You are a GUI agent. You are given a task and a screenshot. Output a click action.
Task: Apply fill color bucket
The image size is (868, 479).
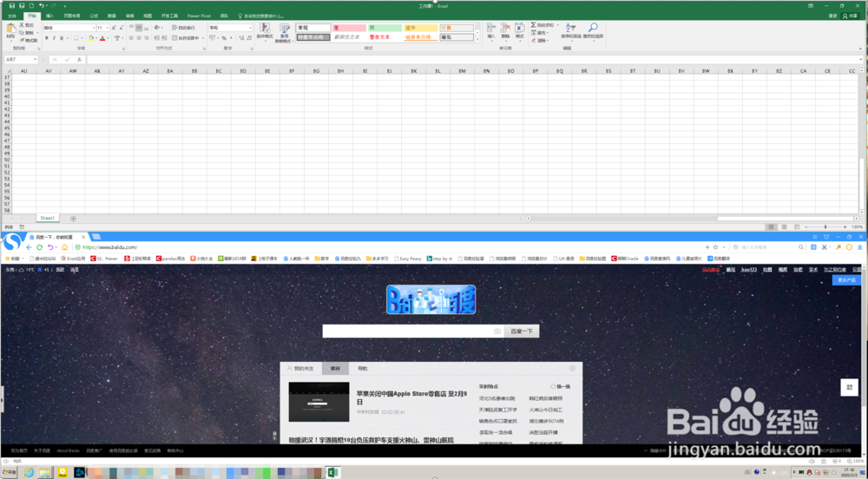(x=91, y=38)
